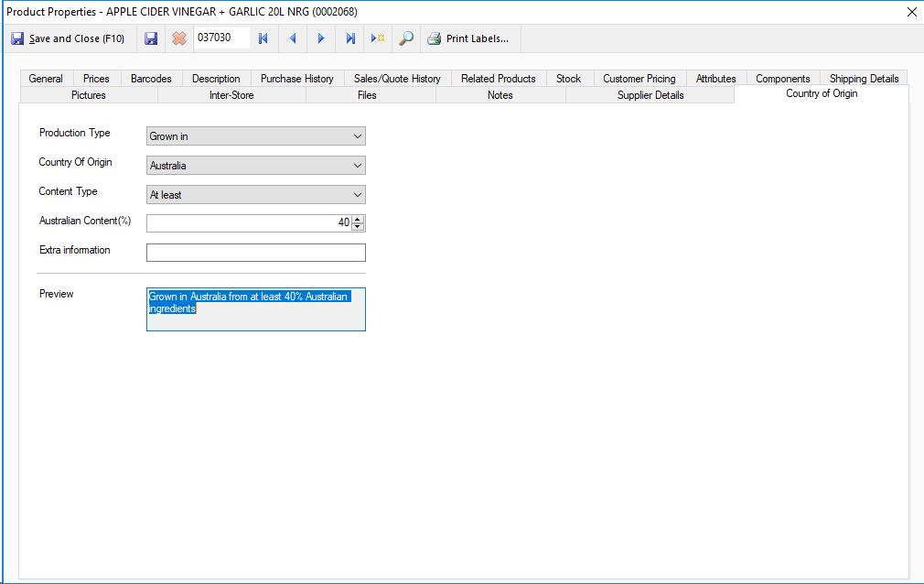Select the Country of Origin tab

pos(822,93)
